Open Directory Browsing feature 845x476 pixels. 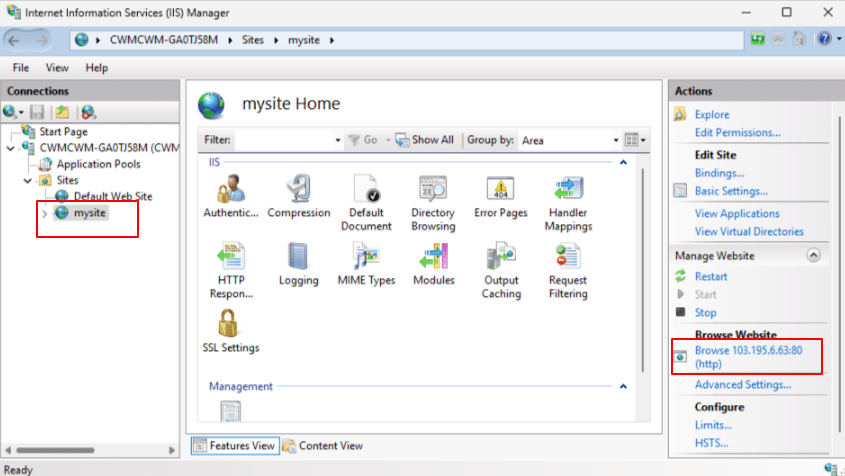433,203
